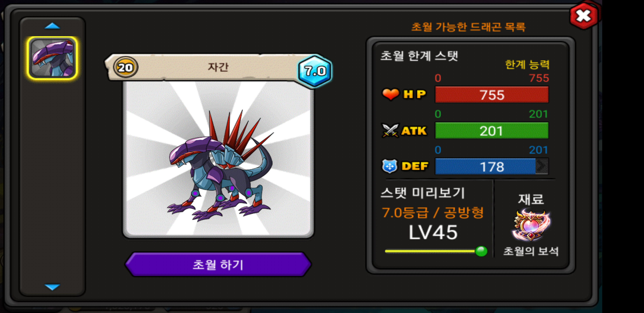Click the crossed swords ATK icon
644x313 pixels.
(x=390, y=131)
